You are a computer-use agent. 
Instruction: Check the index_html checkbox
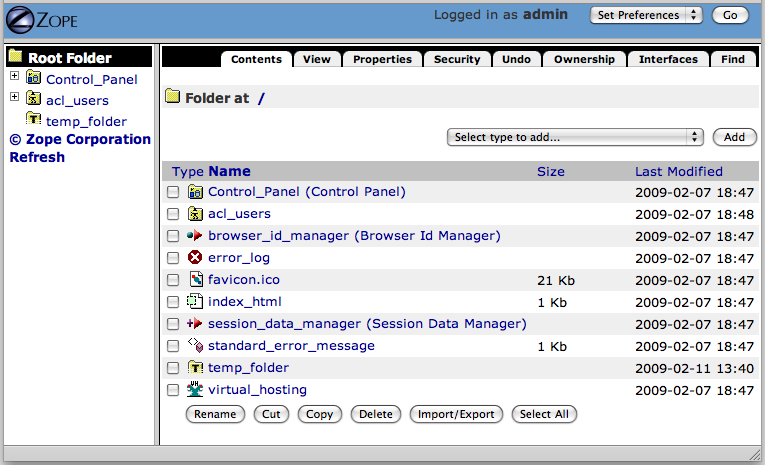(x=173, y=302)
